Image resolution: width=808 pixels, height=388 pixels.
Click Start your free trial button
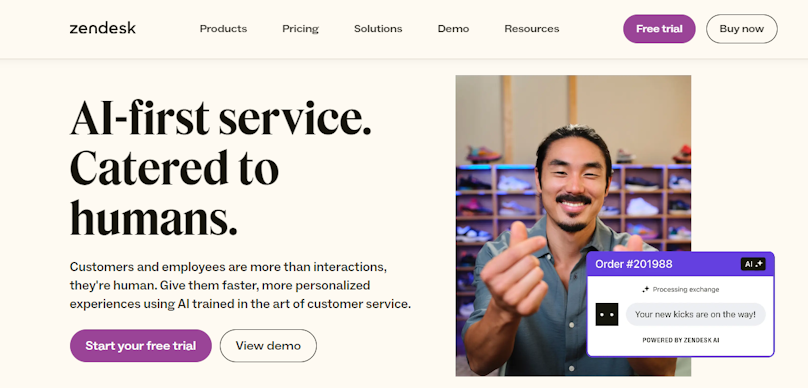pos(141,346)
